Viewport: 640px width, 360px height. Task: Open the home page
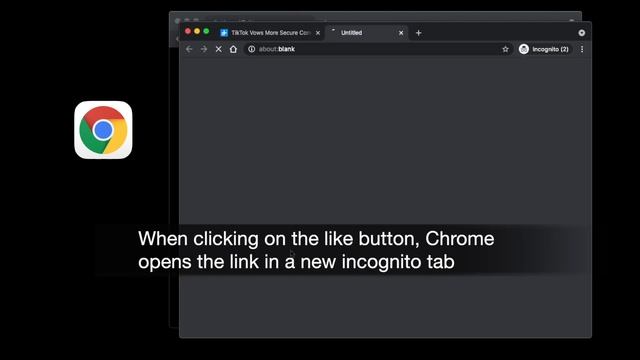tap(233, 49)
